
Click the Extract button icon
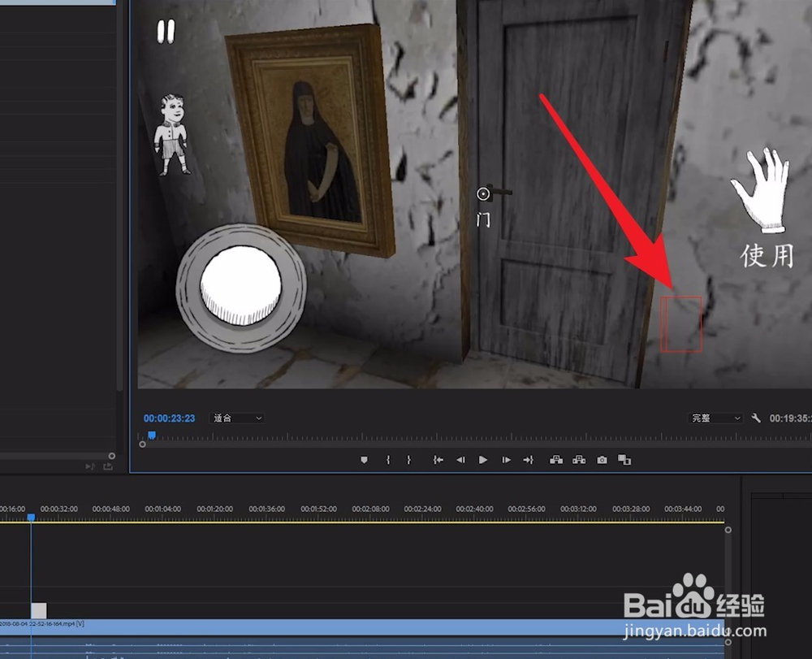tap(579, 460)
